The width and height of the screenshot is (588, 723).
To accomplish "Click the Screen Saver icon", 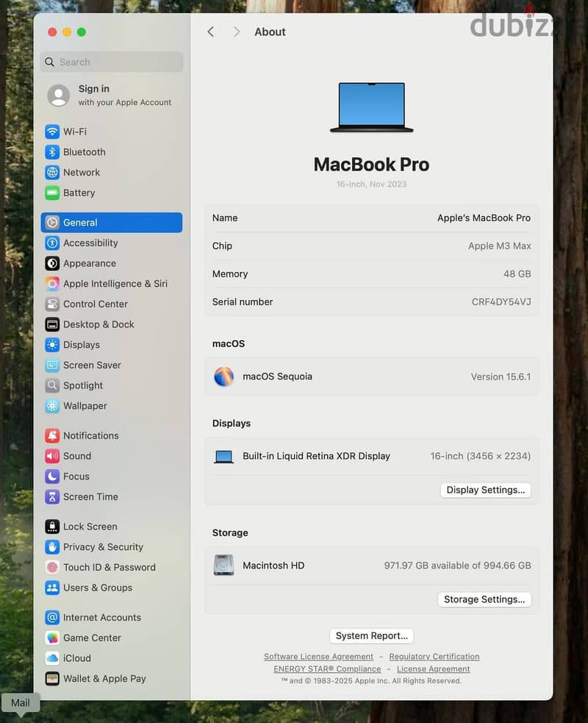I will pyautogui.click(x=52, y=365).
